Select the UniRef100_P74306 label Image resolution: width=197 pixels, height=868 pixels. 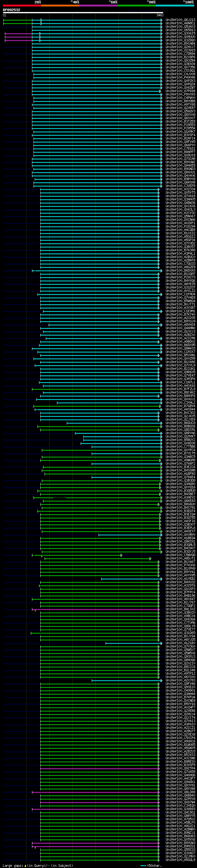(x=180, y=565)
